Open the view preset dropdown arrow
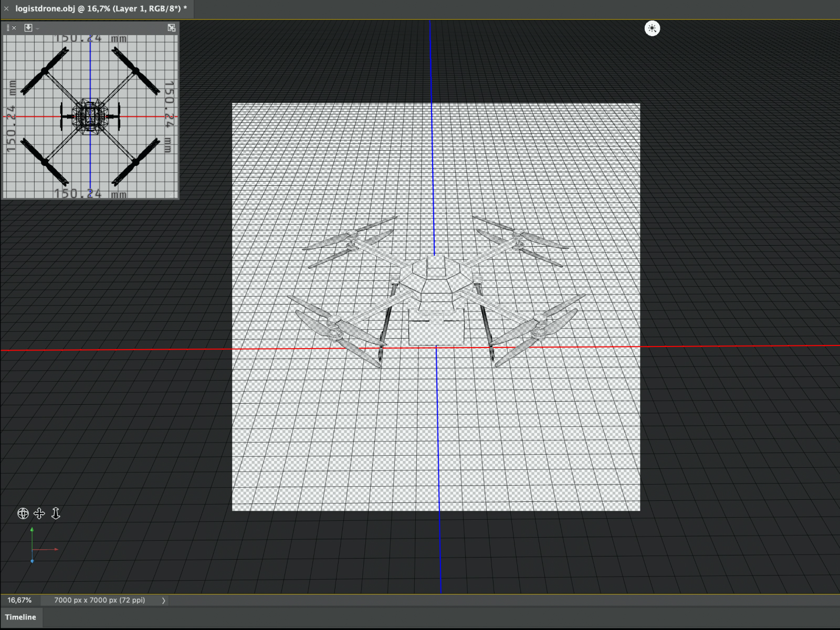 (x=38, y=28)
